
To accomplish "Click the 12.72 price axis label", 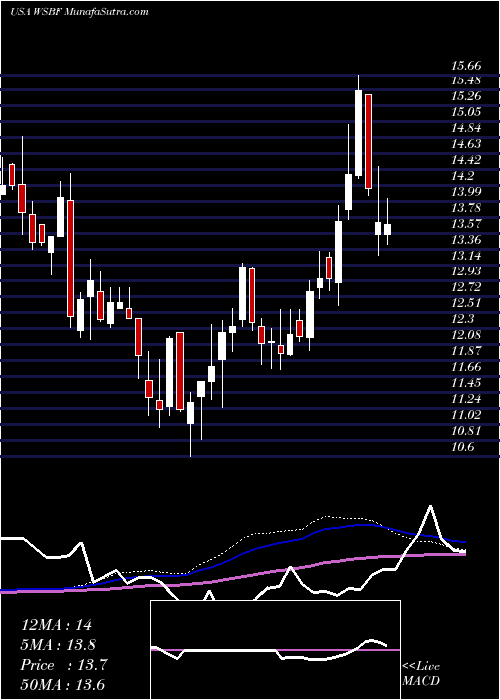I will [466, 287].
